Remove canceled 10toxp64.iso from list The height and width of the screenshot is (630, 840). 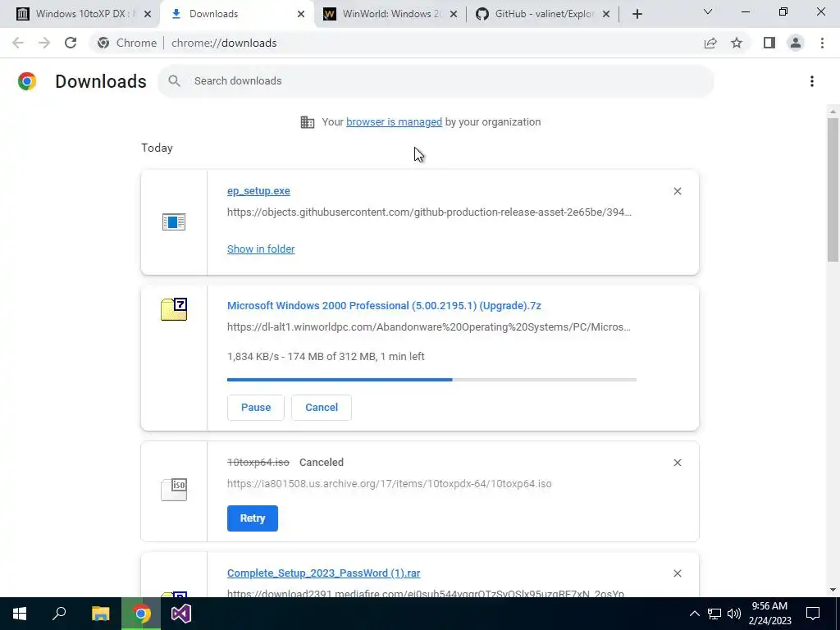677,463
